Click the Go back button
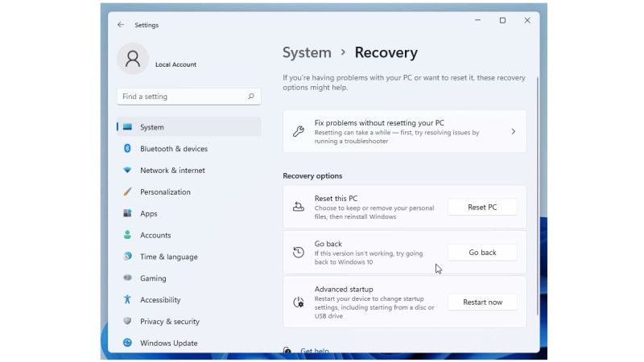The image size is (644, 362). [482, 253]
